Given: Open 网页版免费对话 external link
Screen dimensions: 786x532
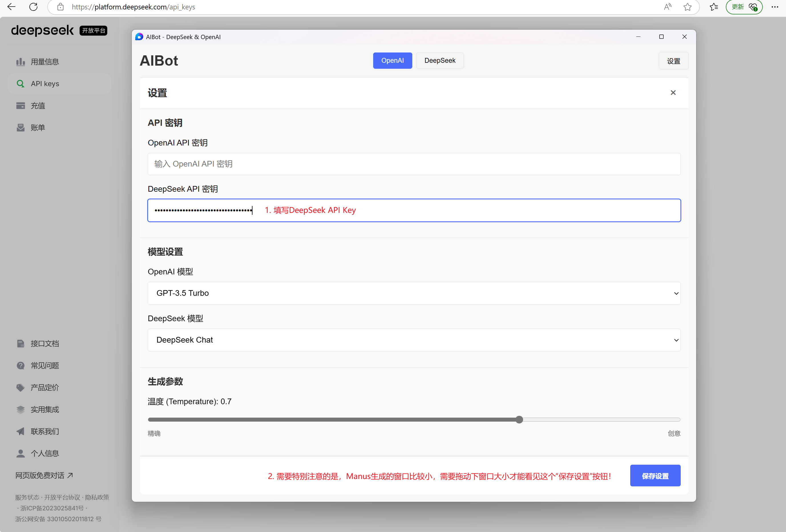Looking at the screenshot, I should coord(44,476).
